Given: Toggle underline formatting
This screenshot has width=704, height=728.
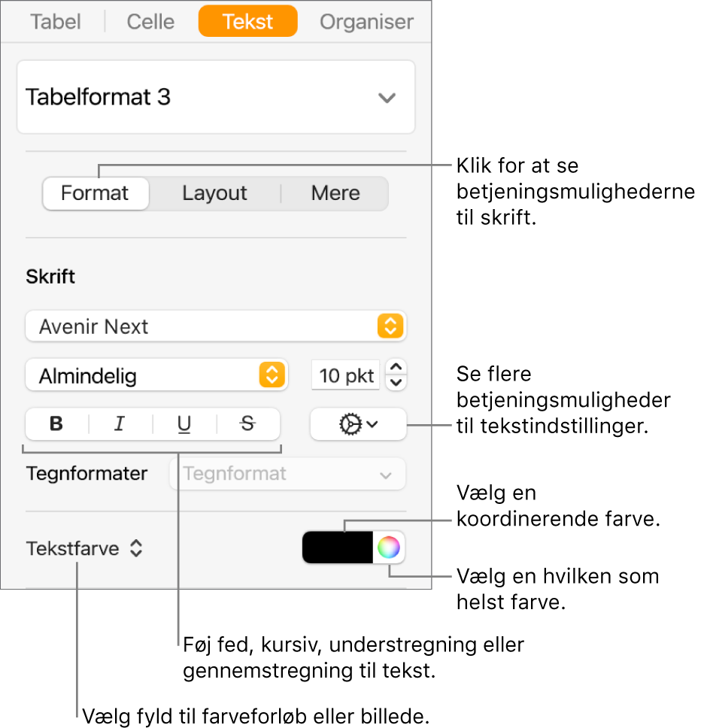Looking at the screenshot, I should tap(184, 423).
